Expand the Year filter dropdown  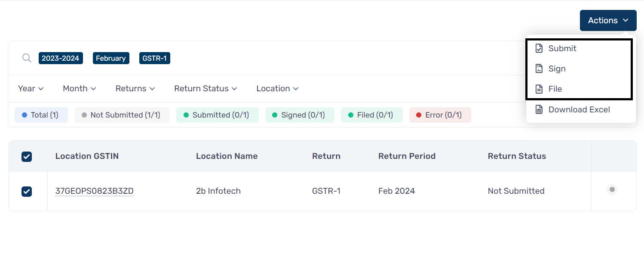[x=31, y=89]
